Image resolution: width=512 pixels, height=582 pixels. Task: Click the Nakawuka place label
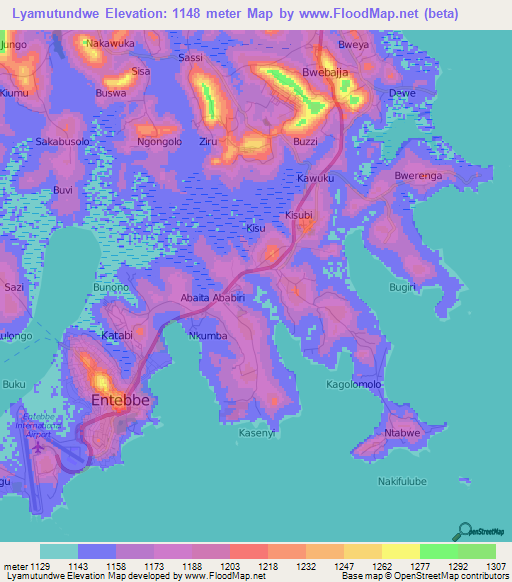110,43
